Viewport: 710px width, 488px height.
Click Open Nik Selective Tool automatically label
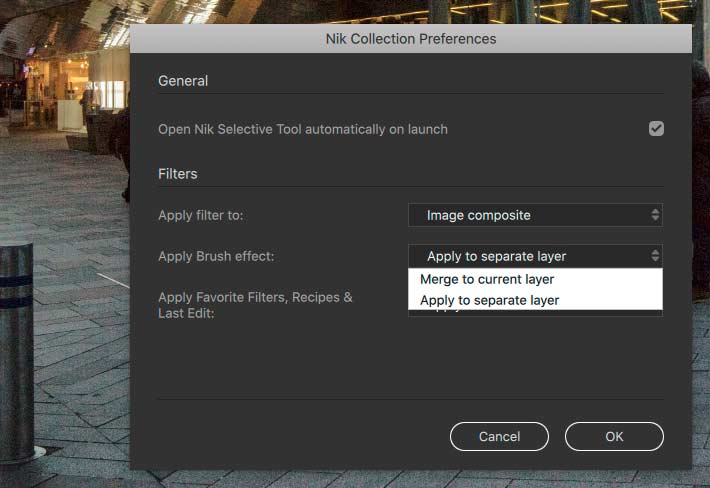pyautogui.click(x=302, y=129)
